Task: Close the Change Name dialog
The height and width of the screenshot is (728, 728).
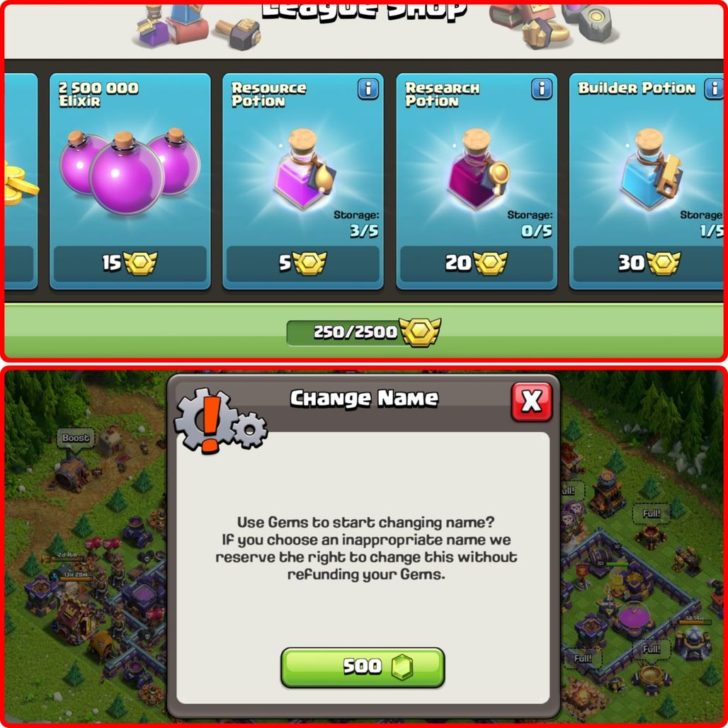Action: coord(532,402)
